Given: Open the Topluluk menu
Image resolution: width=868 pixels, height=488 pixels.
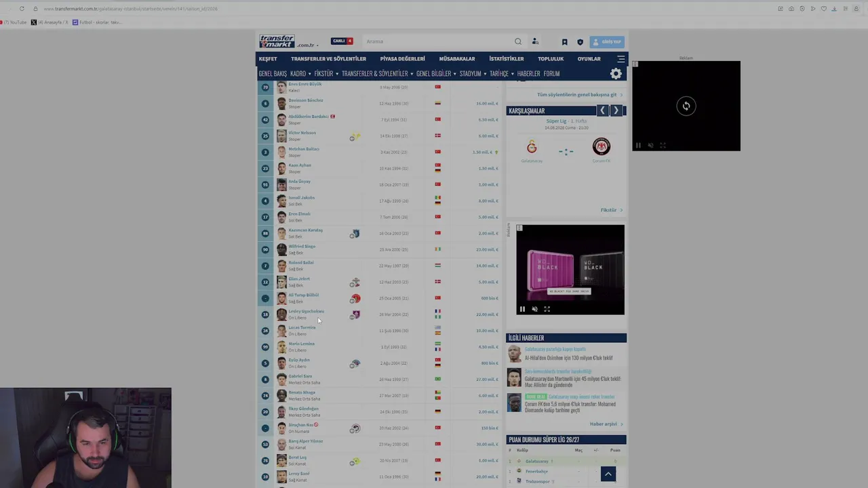Looking at the screenshot, I should coord(551,59).
